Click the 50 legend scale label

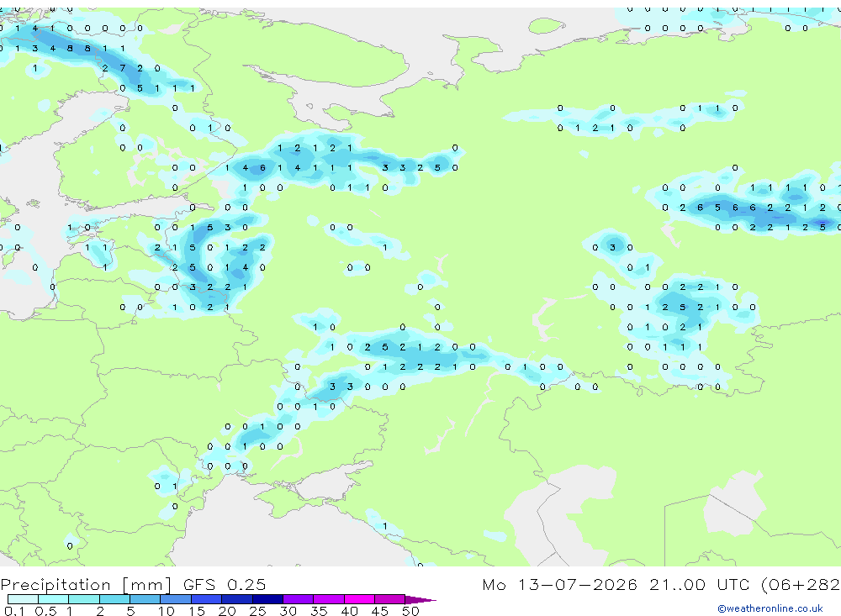(411, 611)
